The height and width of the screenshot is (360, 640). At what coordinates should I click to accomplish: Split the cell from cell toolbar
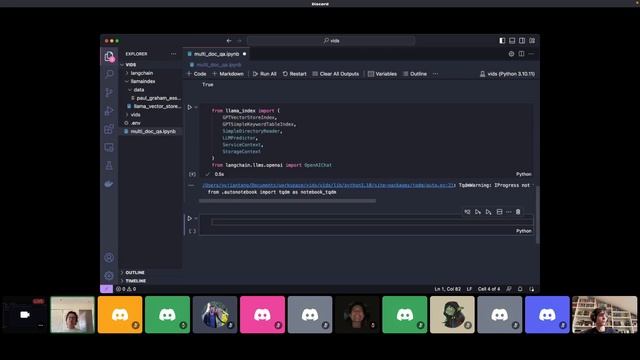(499, 212)
